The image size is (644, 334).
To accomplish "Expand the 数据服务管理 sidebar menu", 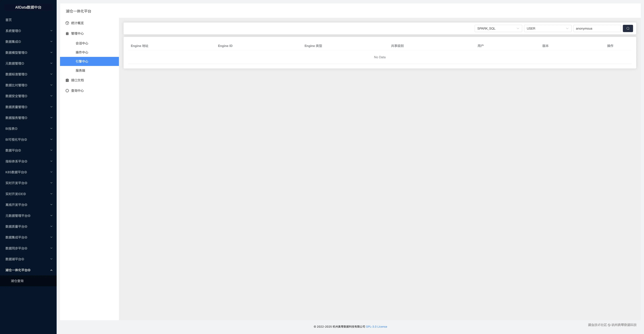I will coord(28,118).
